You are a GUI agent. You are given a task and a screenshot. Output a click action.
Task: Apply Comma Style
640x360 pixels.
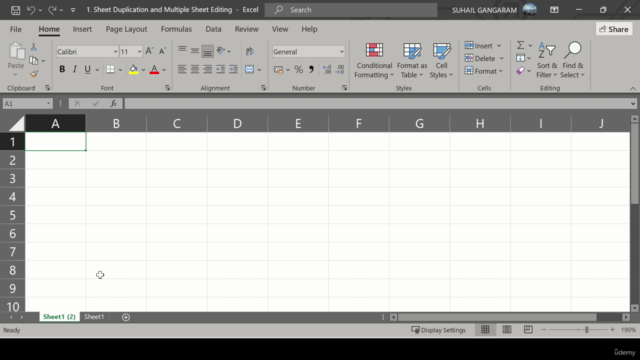(311, 69)
